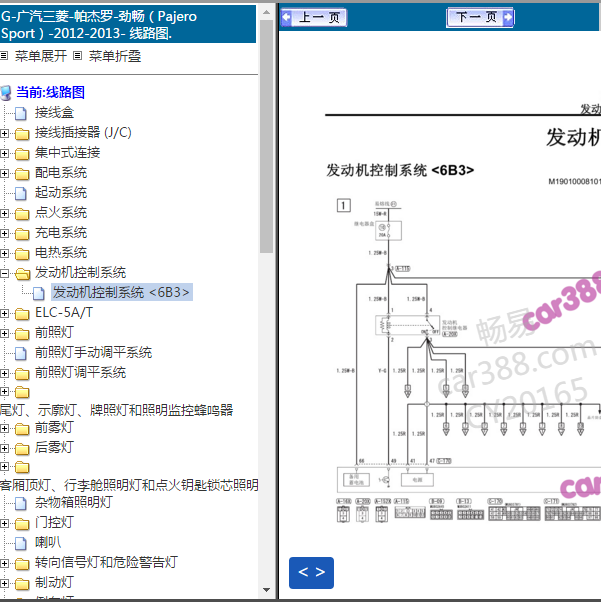601x602 pixels.
Task: Open the 当前:线路图 root link
Action: 50,92
